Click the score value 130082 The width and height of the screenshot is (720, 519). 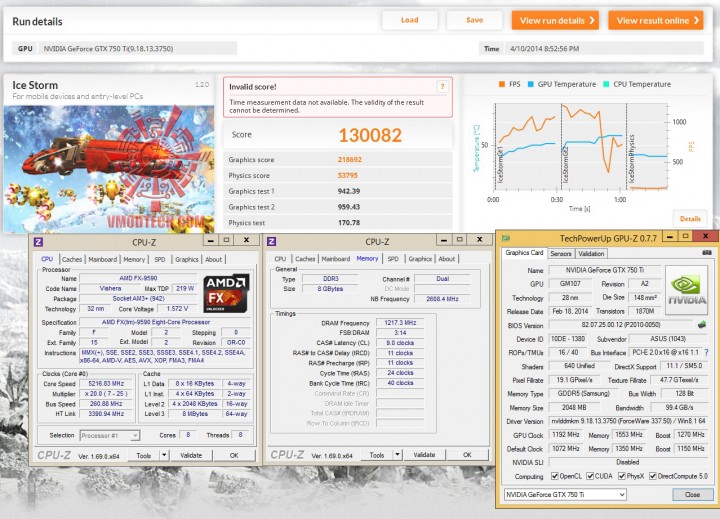370,135
